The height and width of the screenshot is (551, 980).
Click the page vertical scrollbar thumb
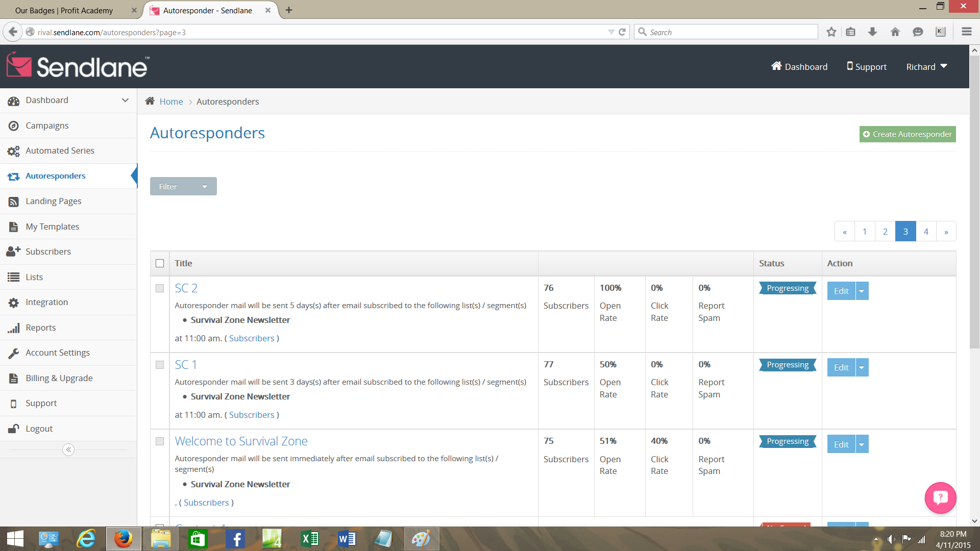974,201
